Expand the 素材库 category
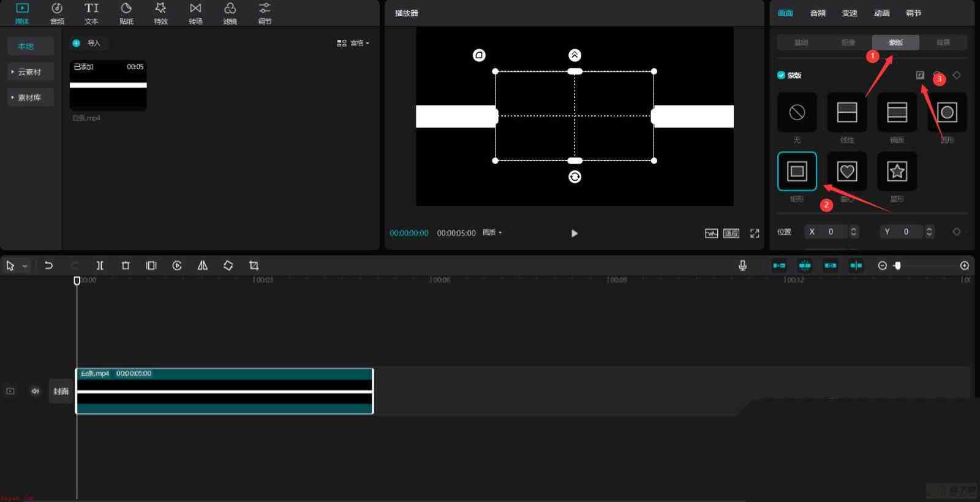This screenshot has height=502, width=980. (x=31, y=97)
